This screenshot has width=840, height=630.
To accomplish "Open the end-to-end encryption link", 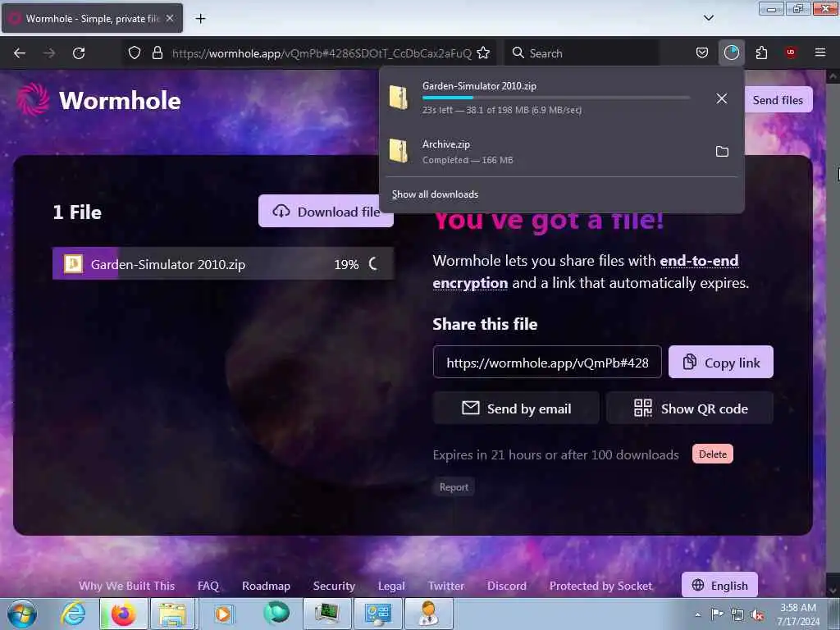I will tap(586, 272).
